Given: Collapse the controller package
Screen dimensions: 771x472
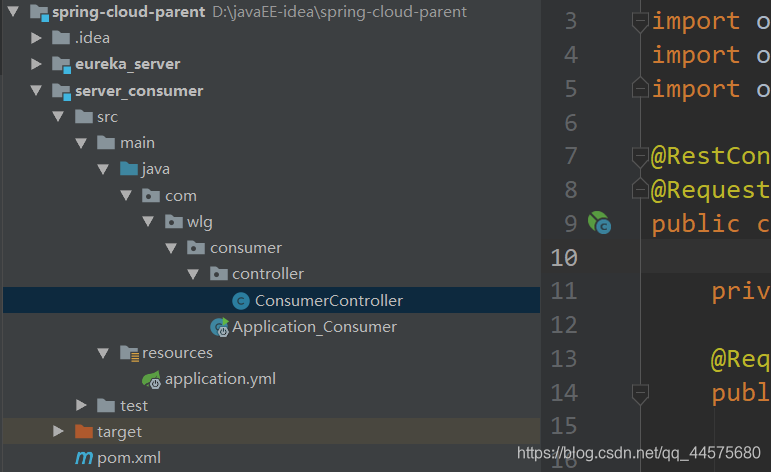Looking at the screenshot, I should point(193,274).
